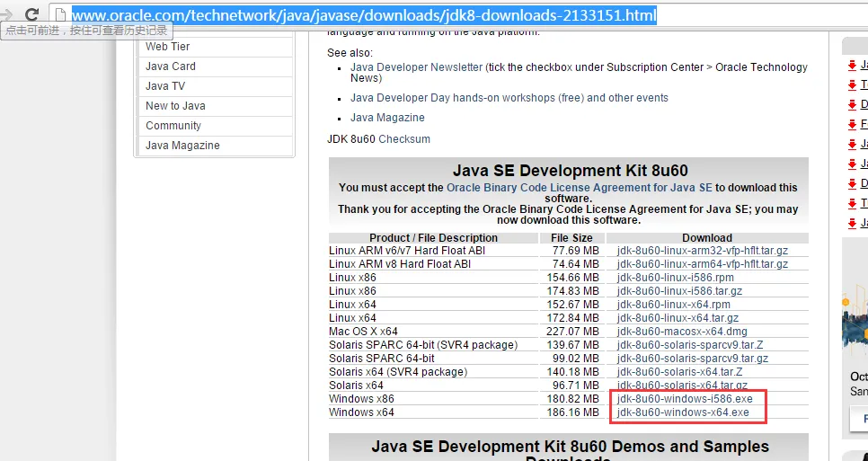This screenshot has height=461, width=868.
Task: Select Java Magazine in the left sidebar
Action: [182, 146]
